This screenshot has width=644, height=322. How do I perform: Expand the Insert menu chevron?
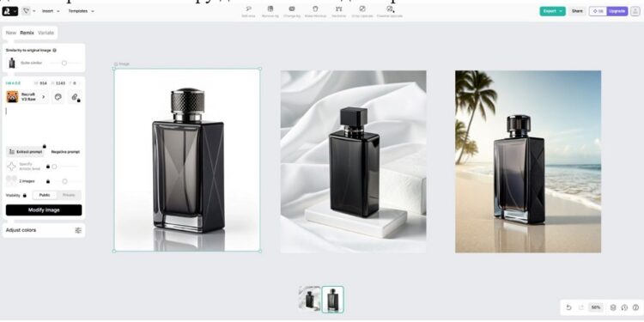[x=58, y=11]
